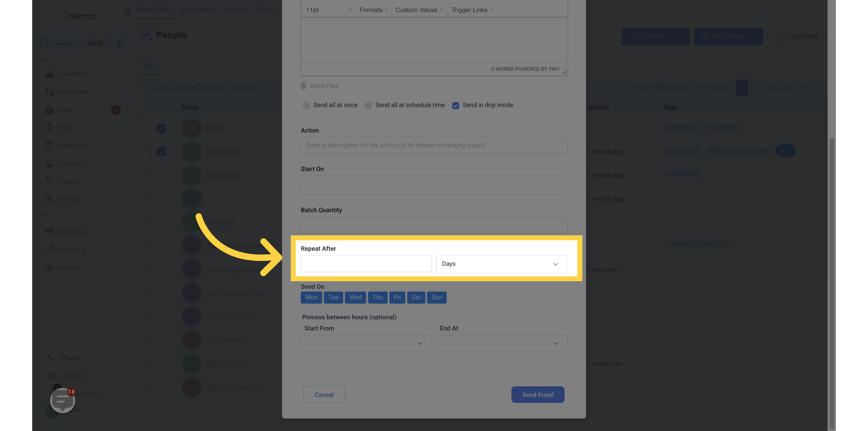The image size is (868, 431).
Task: Click the lightning quick-action icon
Action: point(119,43)
